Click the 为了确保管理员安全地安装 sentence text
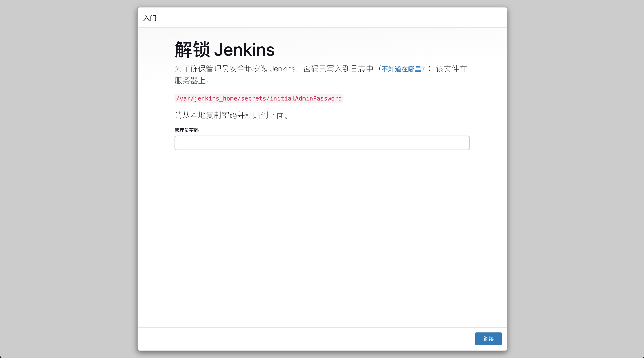The height and width of the screenshot is (358, 644). pyautogui.click(x=221, y=69)
